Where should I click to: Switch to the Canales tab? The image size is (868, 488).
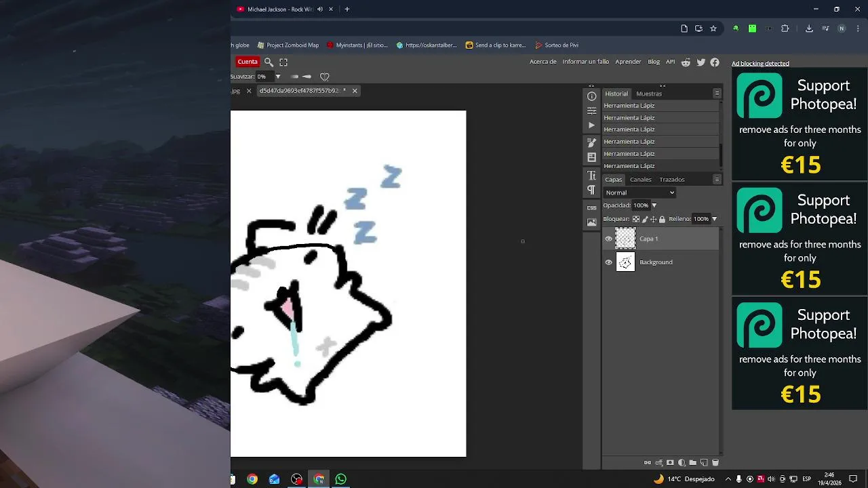(x=641, y=180)
